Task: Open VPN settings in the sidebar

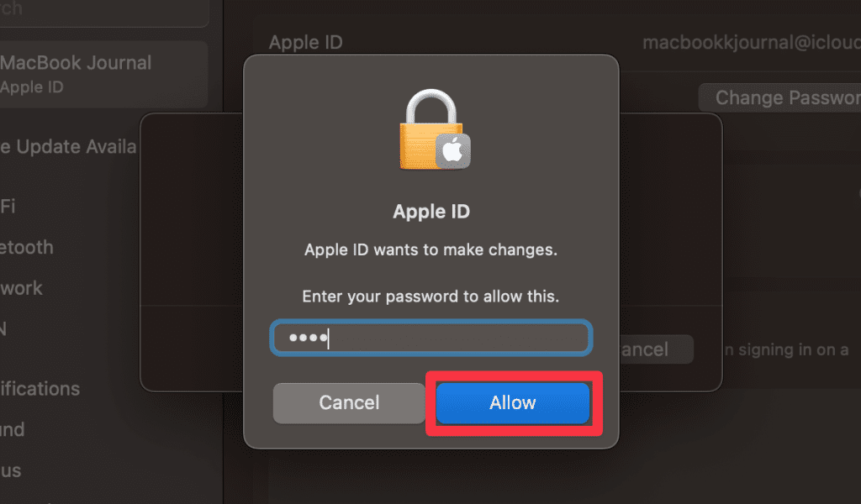Action: pyautogui.click(x=3, y=329)
